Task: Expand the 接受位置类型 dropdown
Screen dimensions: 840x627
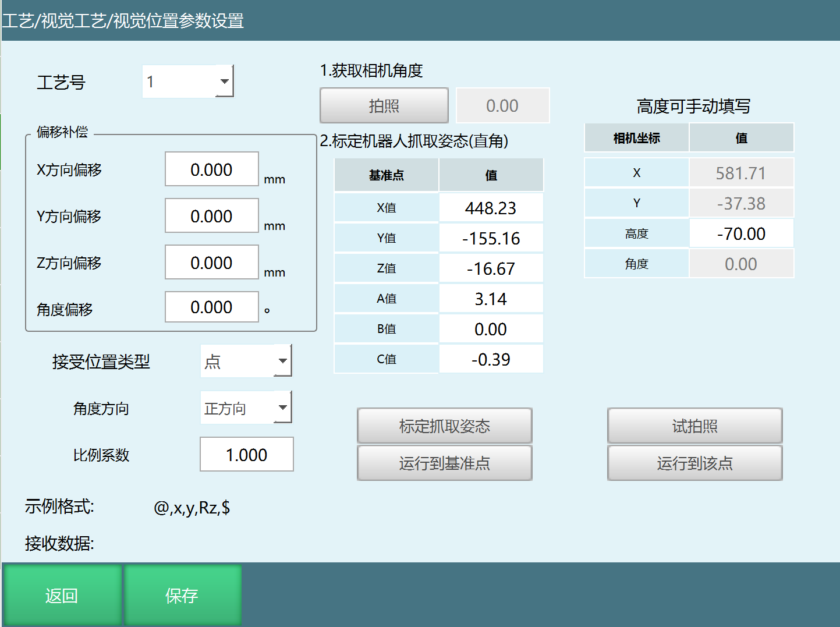Action: (282, 361)
